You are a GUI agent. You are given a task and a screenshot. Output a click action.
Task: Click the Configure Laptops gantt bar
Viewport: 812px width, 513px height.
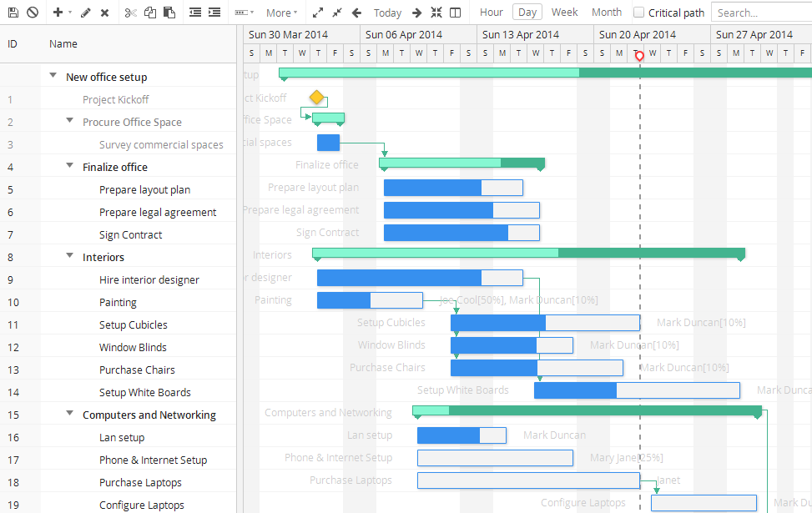click(704, 503)
